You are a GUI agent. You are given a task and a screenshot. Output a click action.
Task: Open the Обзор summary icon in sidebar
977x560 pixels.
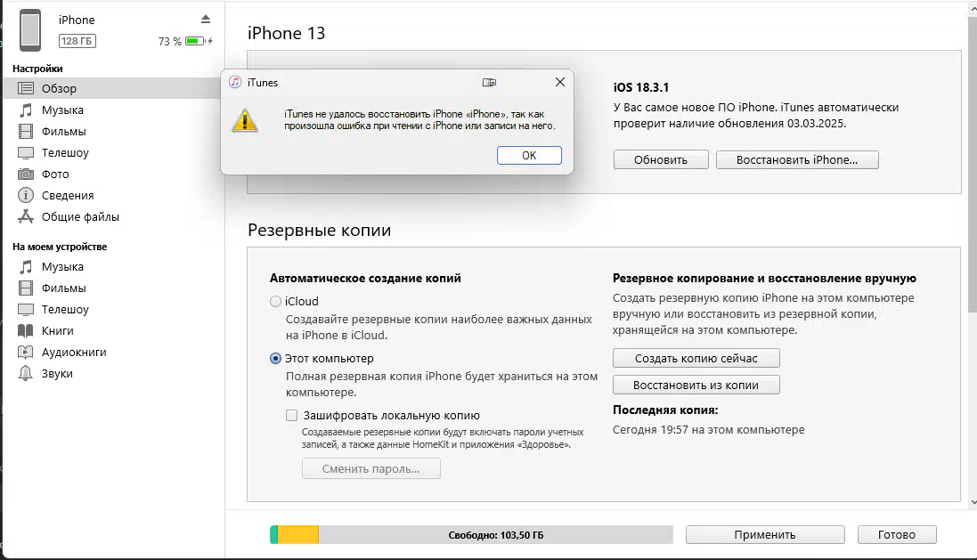click(x=26, y=88)
